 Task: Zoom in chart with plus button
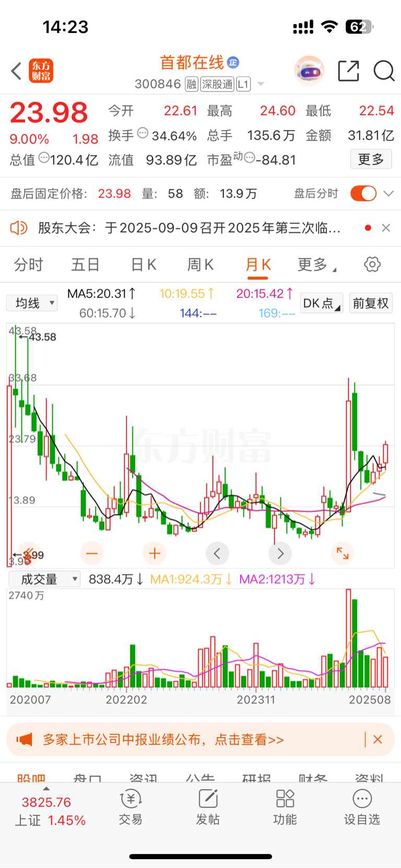click(x=155, y=553)
